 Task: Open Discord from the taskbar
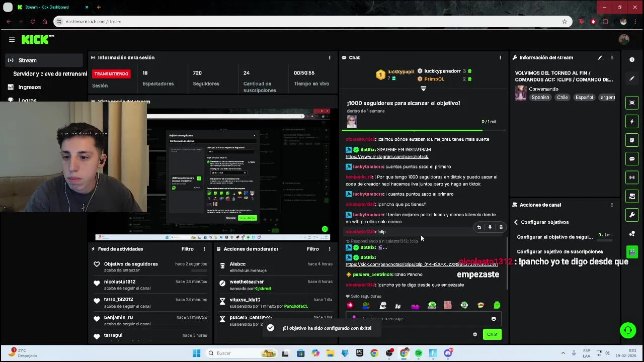point(448,353)
